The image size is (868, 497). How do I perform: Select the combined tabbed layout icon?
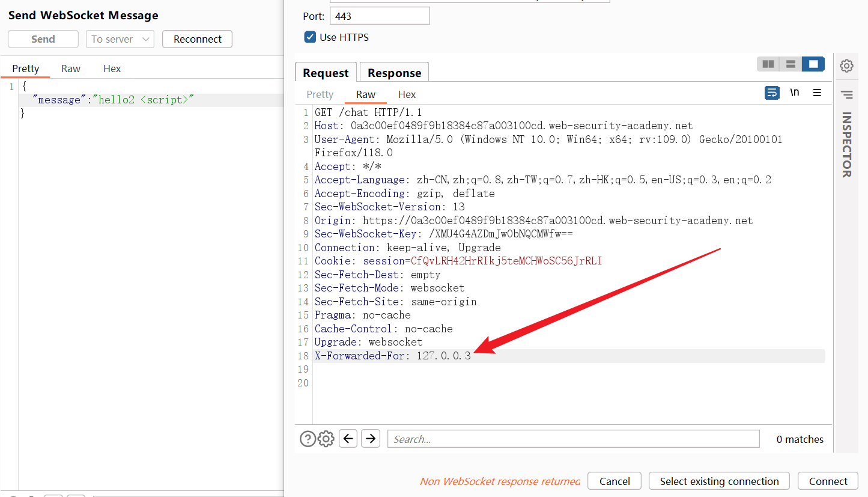coord(813,64)
